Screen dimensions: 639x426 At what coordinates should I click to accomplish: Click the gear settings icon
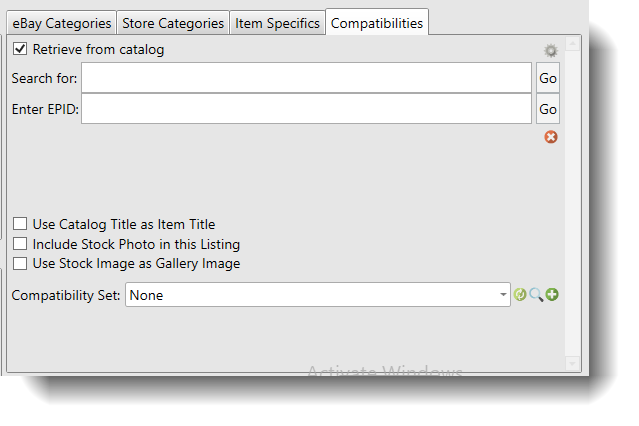pyautogui.click(x=550, y=50)
